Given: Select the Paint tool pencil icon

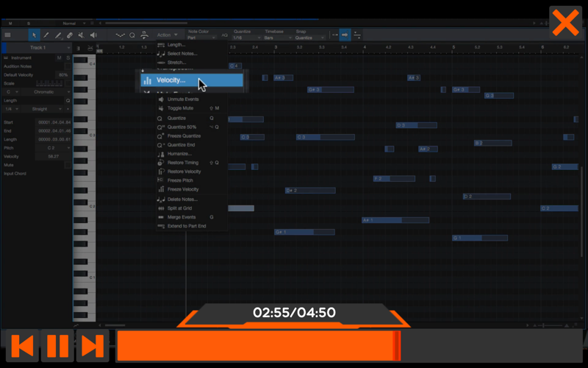Looking at the screenshot, I should click(x=46, y=35).
